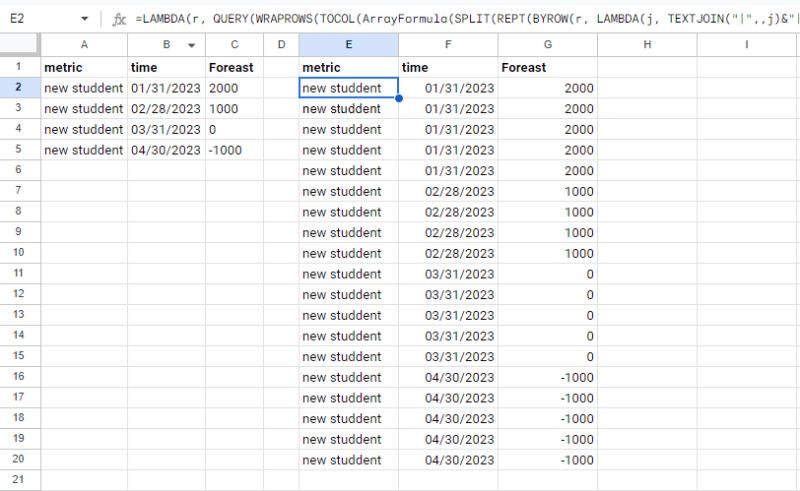Select column G header
The image size is (800, 491).
(547, 45)
